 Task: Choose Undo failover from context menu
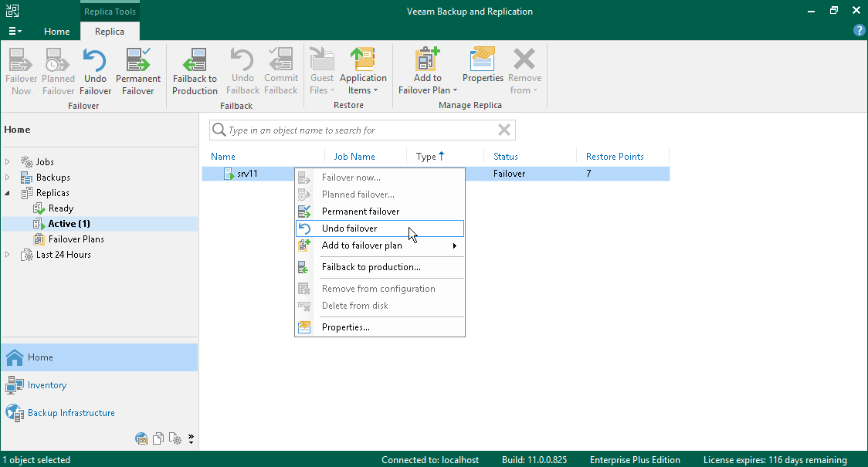point(350,228)
